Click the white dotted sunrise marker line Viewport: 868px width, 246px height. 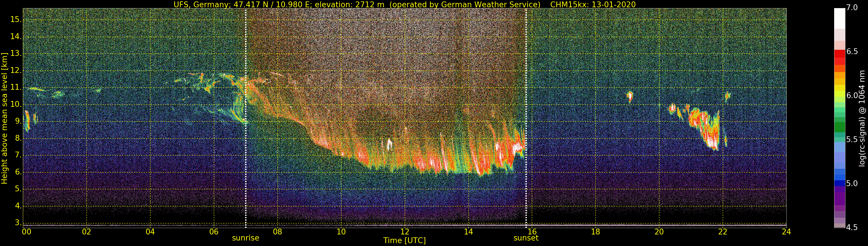point(246,118)
